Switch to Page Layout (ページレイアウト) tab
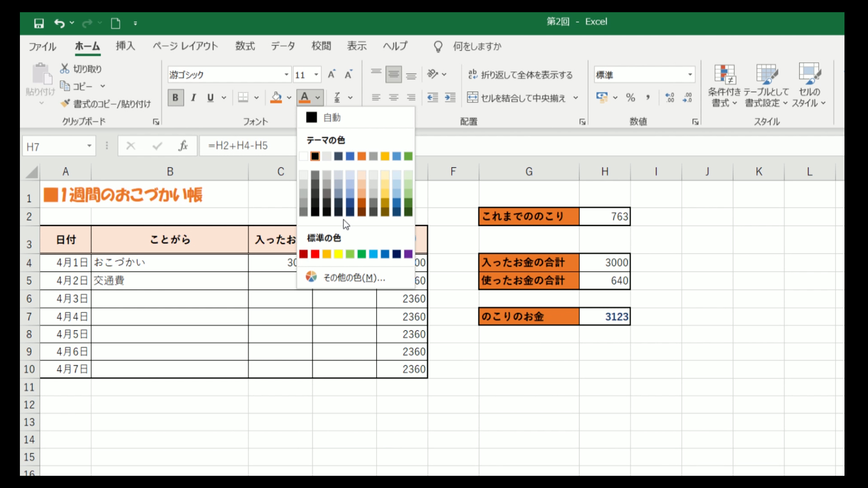This screenshot has width=868, height=488. (185, 46)
